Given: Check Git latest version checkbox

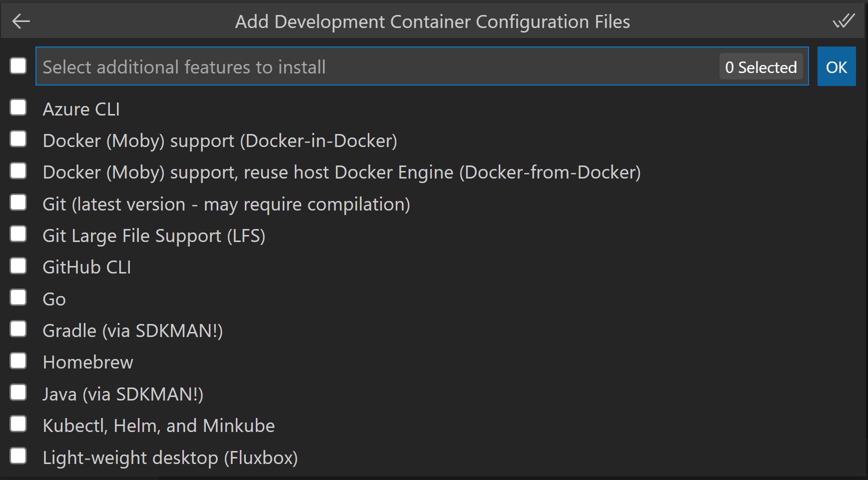Looking at the screenshot, I should [18, 202].
